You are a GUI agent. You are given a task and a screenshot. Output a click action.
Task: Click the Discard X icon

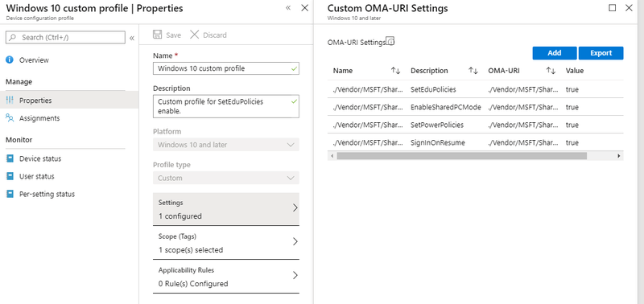(x=194, y=35)
